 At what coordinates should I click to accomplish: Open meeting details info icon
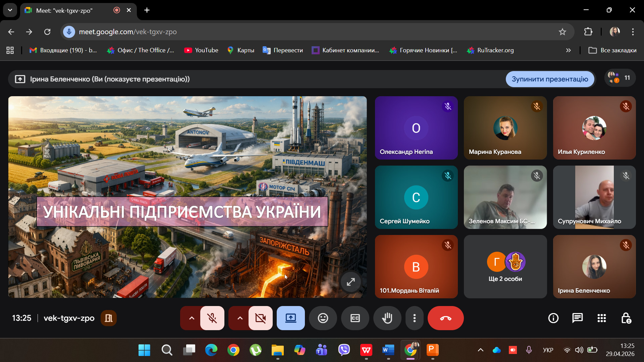(x=553, y=318)
